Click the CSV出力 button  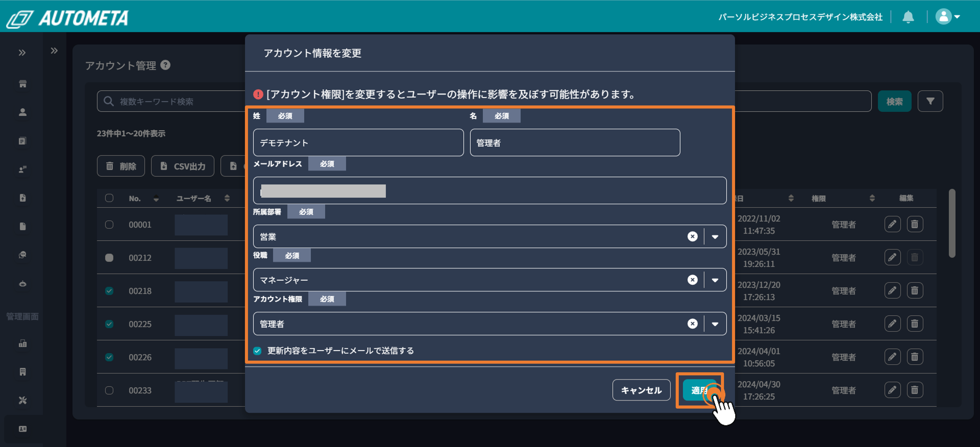(182, 166)
